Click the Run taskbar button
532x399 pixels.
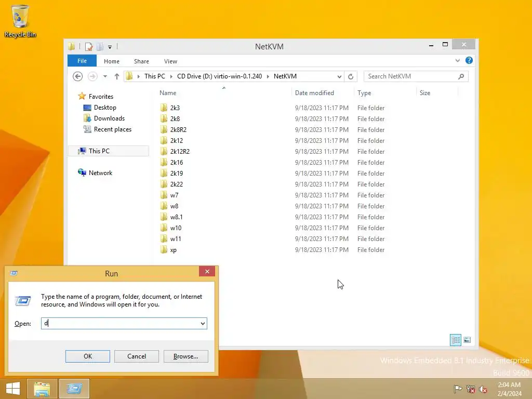[74, 389]
